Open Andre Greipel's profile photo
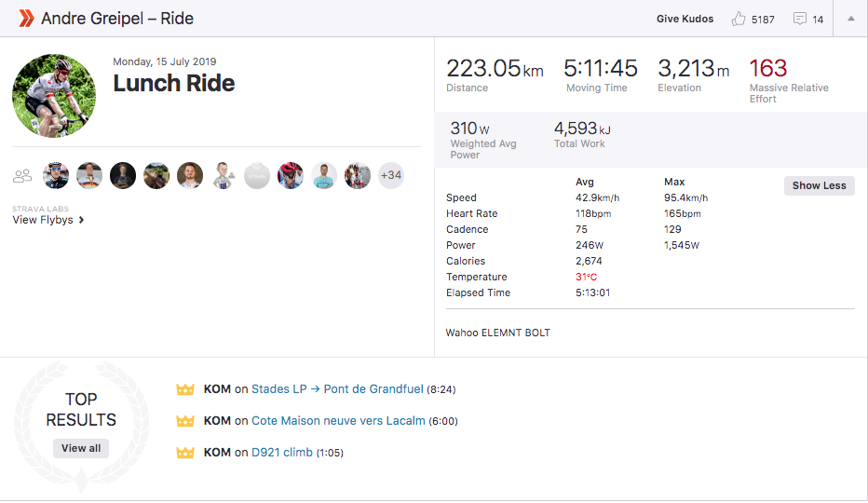Image resolution: width=868 pixels, height=503 pixels. point(54,95)
